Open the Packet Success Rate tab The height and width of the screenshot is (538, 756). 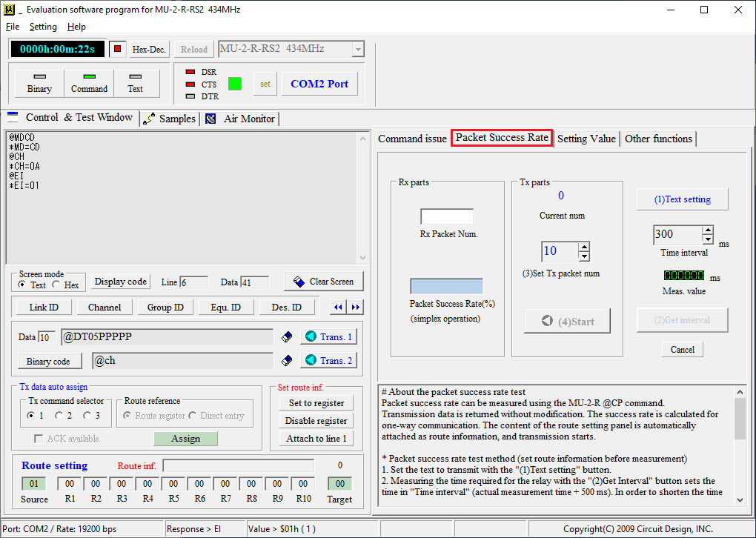tap(502, 137)
